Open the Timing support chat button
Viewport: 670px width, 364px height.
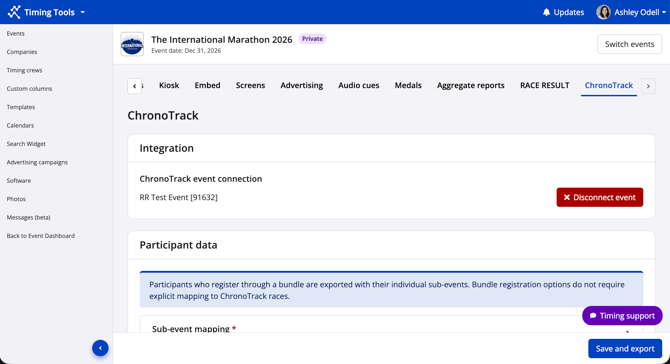(x=622, y=316)
